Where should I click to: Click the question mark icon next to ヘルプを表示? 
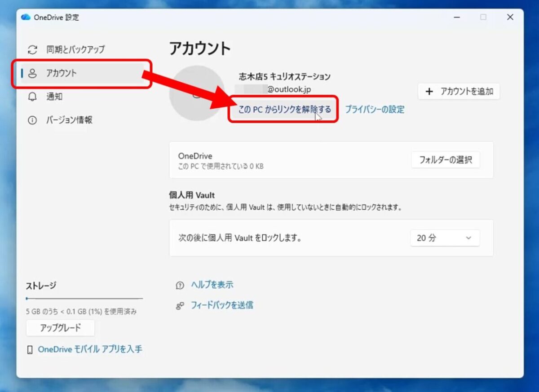pyautogui.click(x=179, y=285)
